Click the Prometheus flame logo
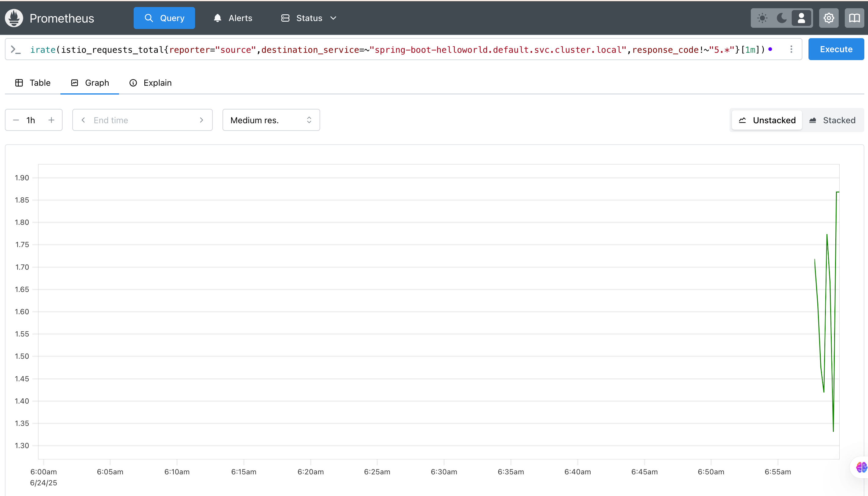The width and height of the screenshot is (868, 496). coord(14,18)
